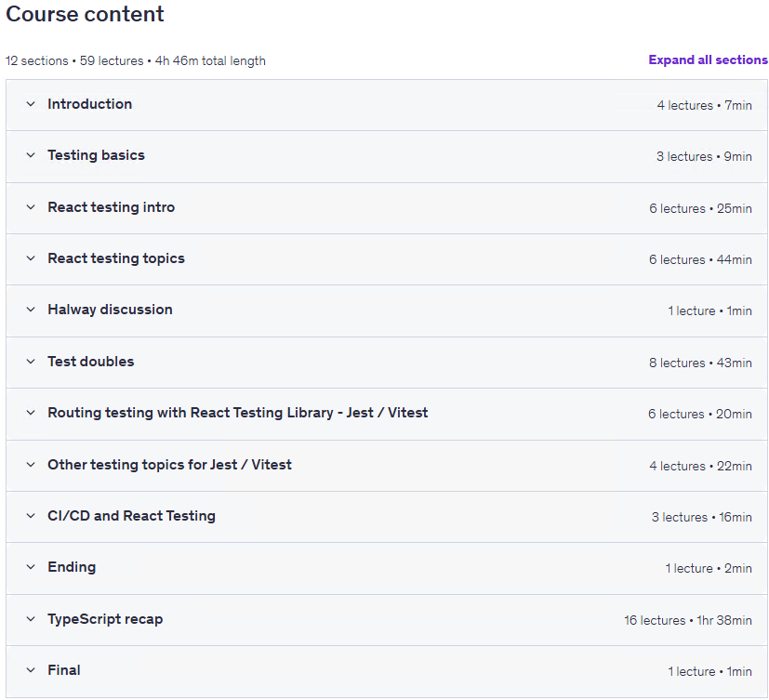Viewport: 769px width, 700px height.
Task: Open the Halway discussion title
Action: click(110, 310)
